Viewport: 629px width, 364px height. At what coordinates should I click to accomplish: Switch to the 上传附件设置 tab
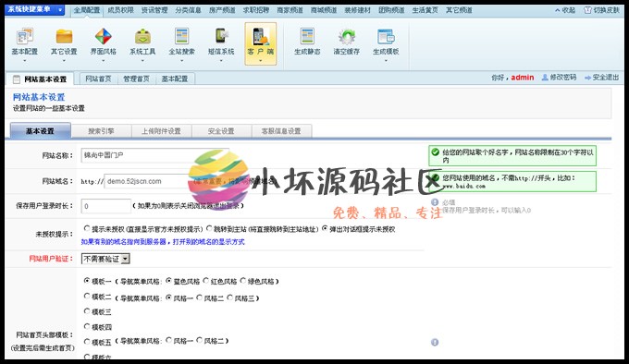tap(161, 131)
